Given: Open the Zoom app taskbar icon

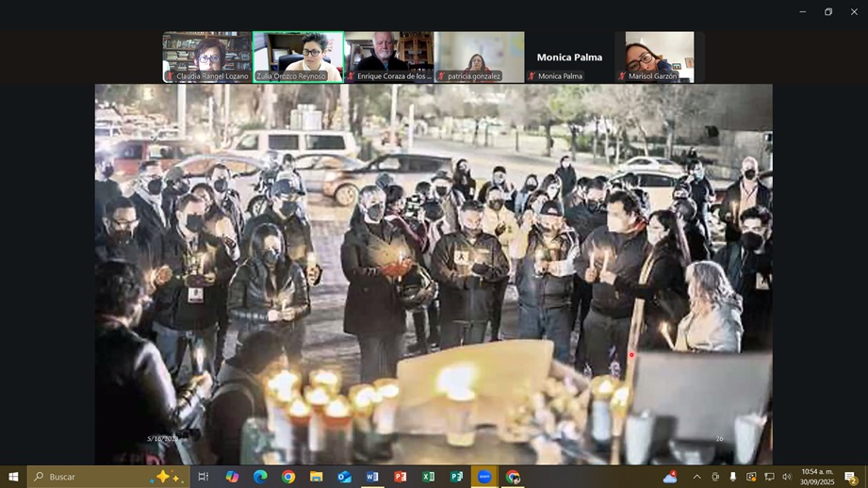Looking at the screenshot, I should (x=484, y=477).
